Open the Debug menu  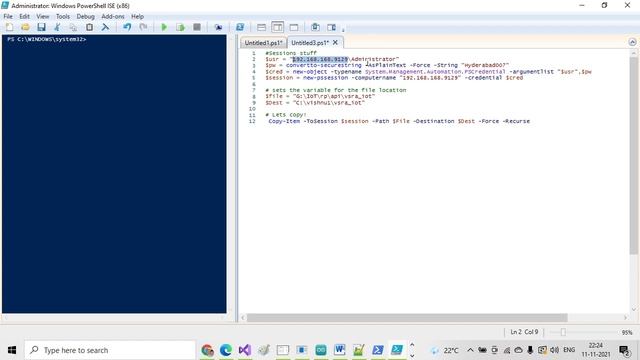coord(85,16)
